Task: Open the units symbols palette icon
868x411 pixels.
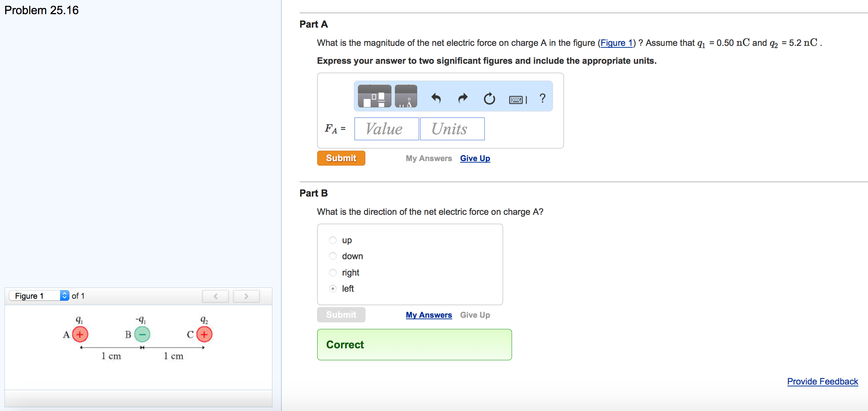Action: pyautogui.click(x=406, y=97)
